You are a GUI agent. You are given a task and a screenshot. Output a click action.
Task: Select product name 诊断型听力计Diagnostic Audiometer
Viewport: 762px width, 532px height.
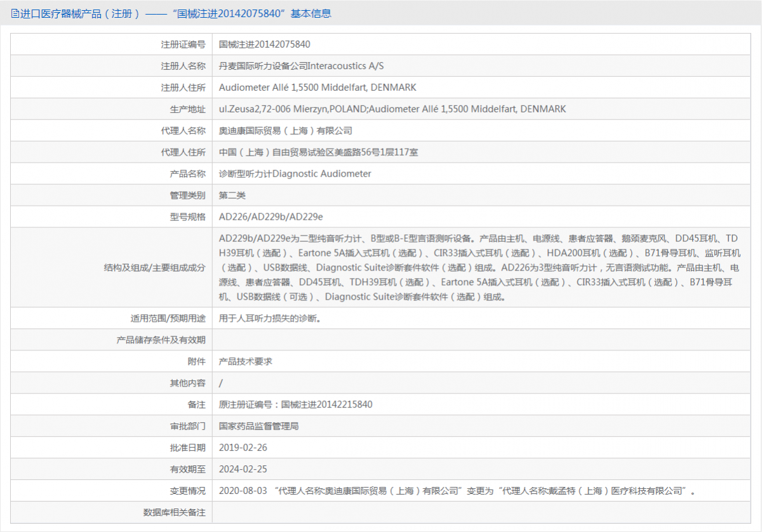(x=295, y=174)
